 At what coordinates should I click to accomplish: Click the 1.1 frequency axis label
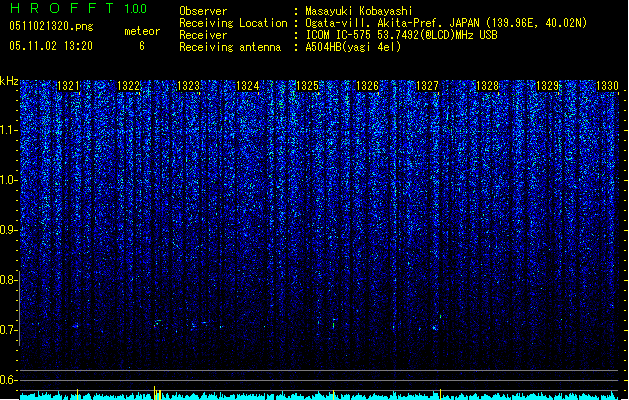9,130
